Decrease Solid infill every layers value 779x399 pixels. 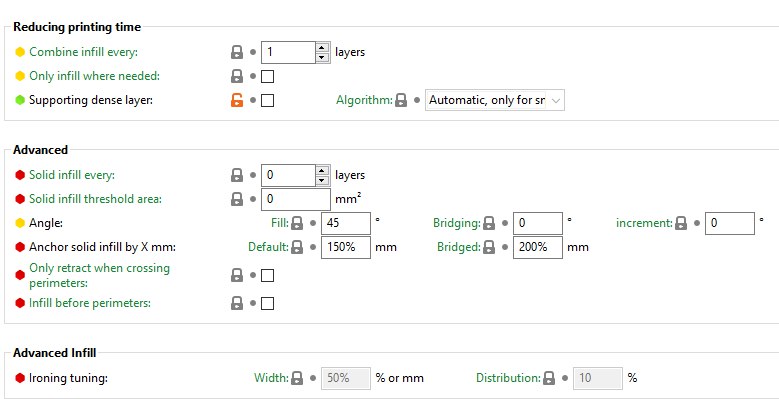322,180
